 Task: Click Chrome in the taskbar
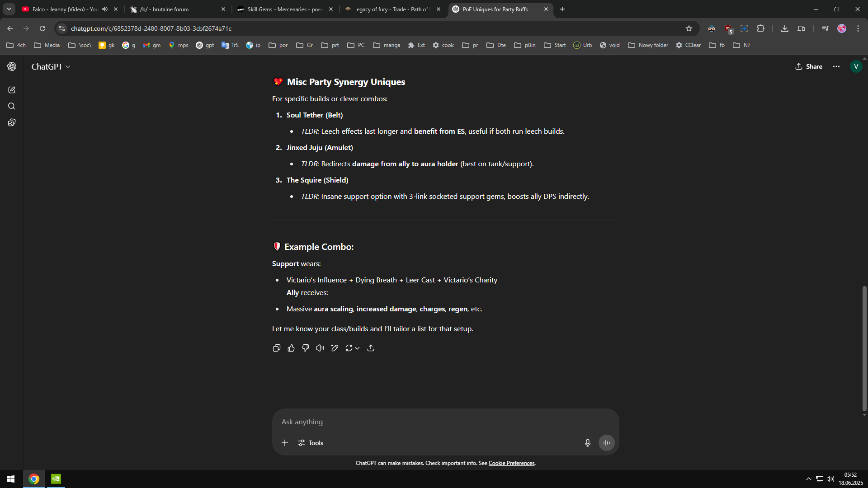[34, 479]
